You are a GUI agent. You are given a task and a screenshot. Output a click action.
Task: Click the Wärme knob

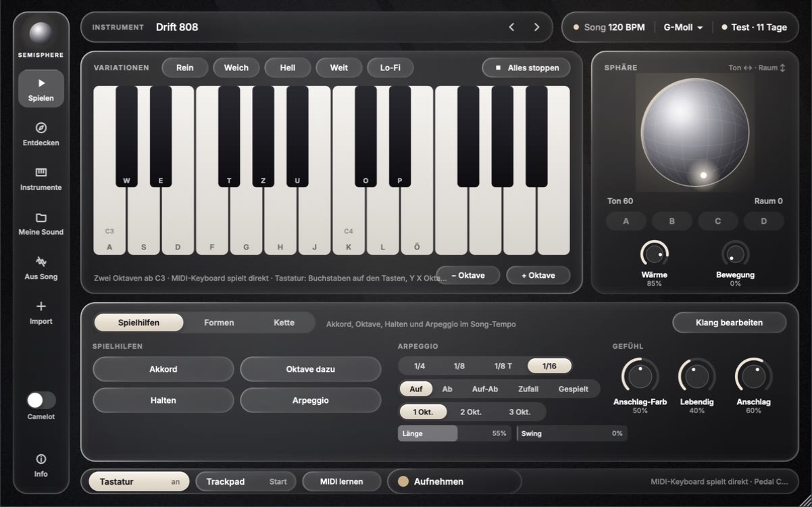tap(654, 254)
